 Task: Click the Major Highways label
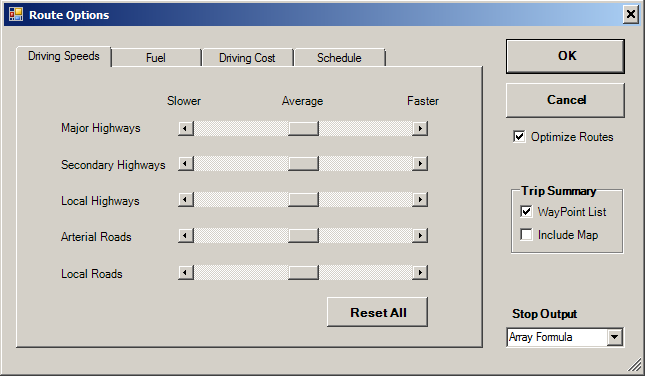tap(101, 128)
